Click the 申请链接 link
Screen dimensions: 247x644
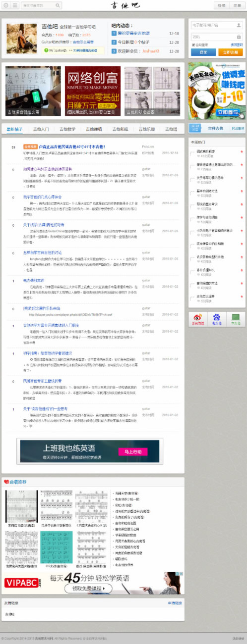pos(175,603)
